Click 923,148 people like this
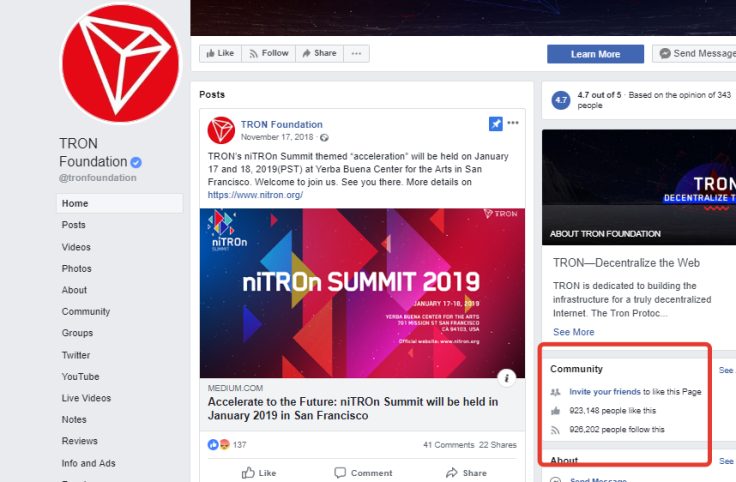The image size is (736, 482). click(x=613, y=411)
